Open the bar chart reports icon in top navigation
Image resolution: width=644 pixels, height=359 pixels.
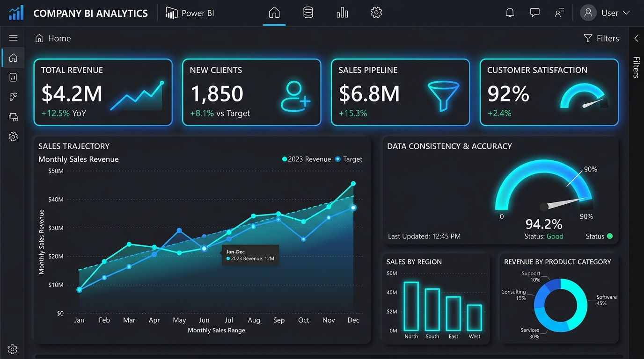pyautogui.click(x=342, y=13)
